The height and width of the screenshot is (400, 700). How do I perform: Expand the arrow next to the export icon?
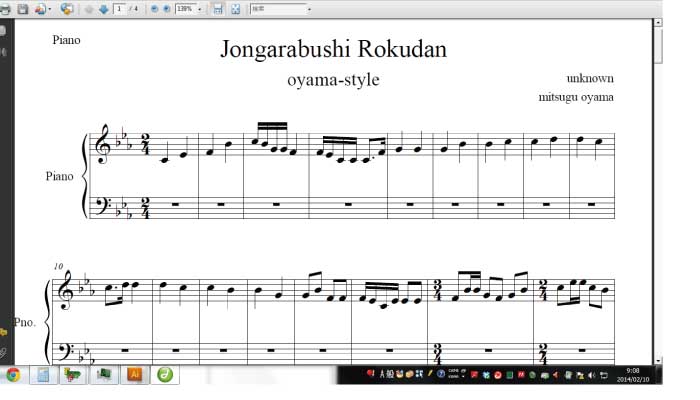click(50, 9)
